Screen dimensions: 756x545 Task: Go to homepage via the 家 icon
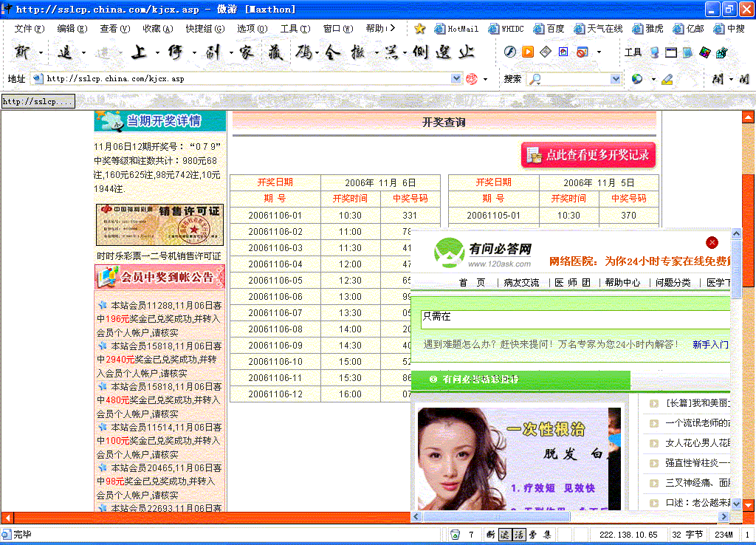(246, 52)
